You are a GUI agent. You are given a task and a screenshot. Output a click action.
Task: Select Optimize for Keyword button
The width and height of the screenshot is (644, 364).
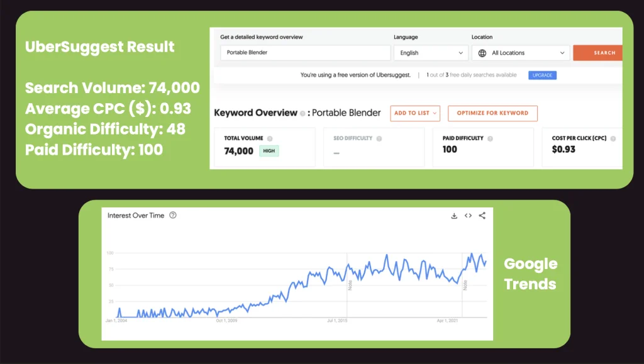(x=492, y=113)
